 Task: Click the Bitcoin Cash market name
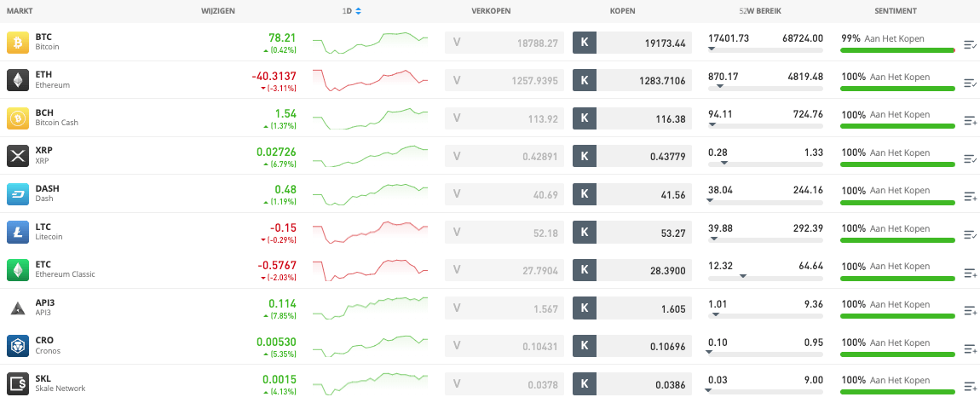tap(56, 123)
